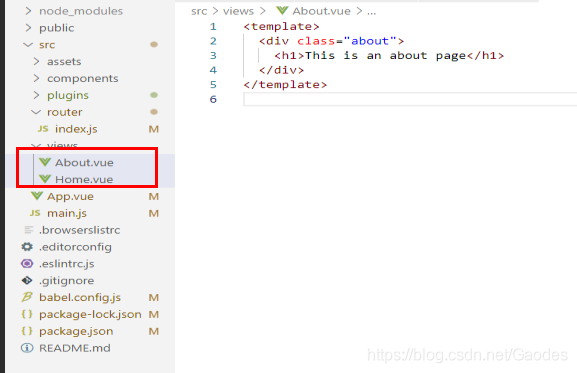Click the Vue icon beside Home.vue
The height and width of the screenshot is (373, 577).
pos(45,179)
